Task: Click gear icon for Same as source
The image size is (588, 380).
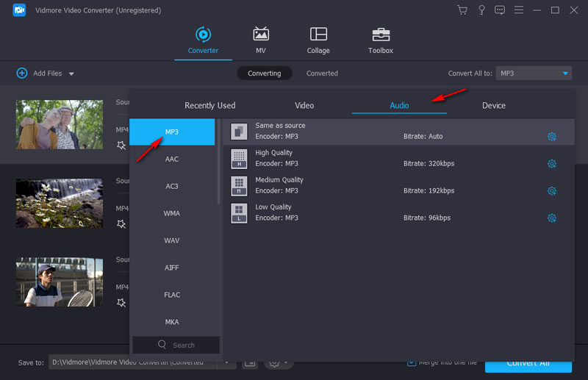Action: pyautogui.click(x=552, y=137)
